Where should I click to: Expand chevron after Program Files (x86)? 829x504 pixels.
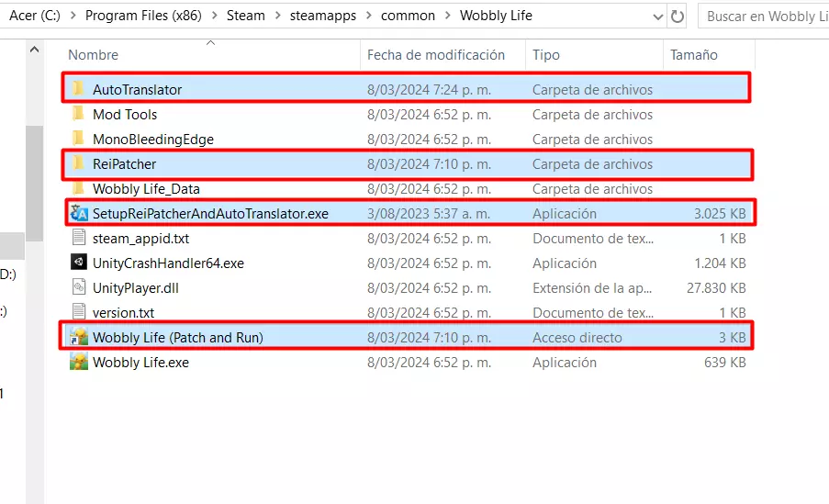pos(214,16)
